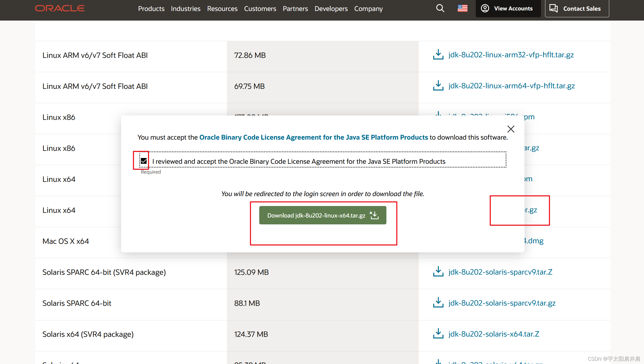Viewport: 644px width, 364px height.
Task: Download jdk-8u202-solaris-x64.tar.Z
Action: (494, 334)
